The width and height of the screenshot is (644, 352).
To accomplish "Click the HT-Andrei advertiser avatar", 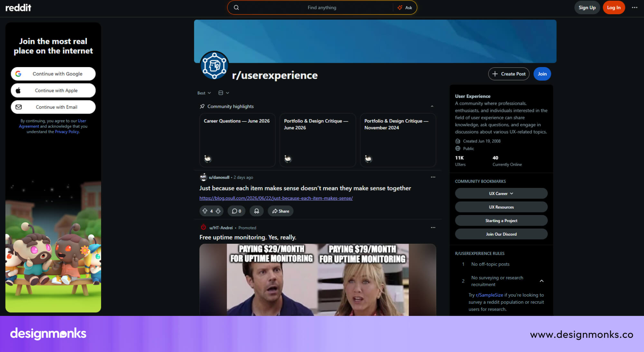I will point(203,227).
